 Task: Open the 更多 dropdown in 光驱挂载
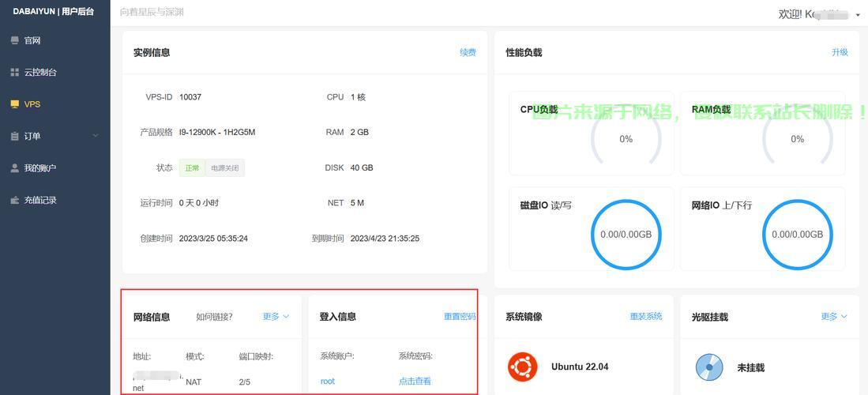833,317
